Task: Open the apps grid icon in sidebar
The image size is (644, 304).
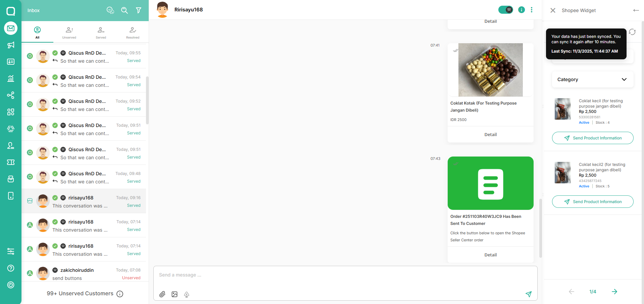Action: (11, 112)
